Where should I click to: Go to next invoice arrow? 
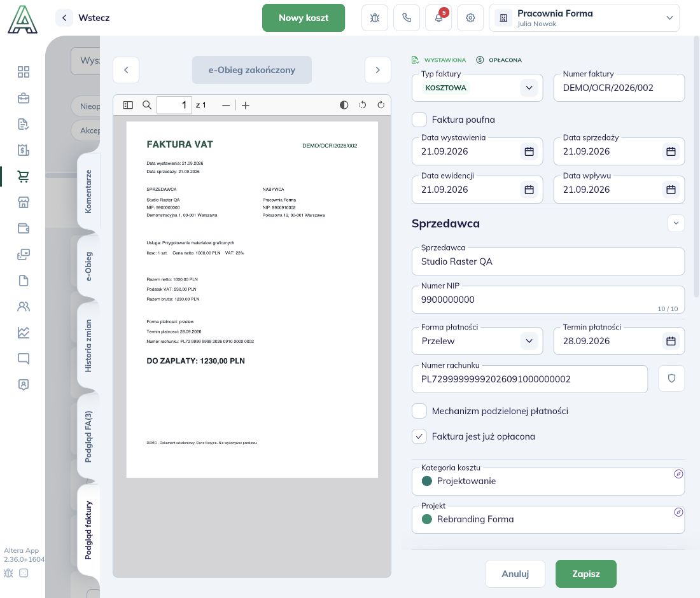[x=377, y=70]
